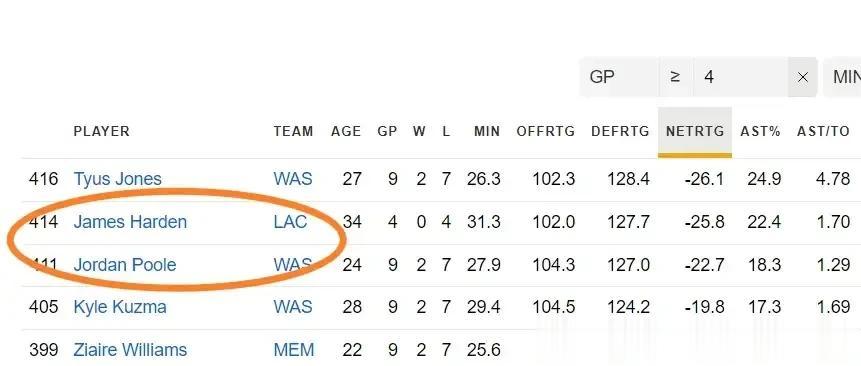
Task: Open James Harden player link
Action: 130,222
